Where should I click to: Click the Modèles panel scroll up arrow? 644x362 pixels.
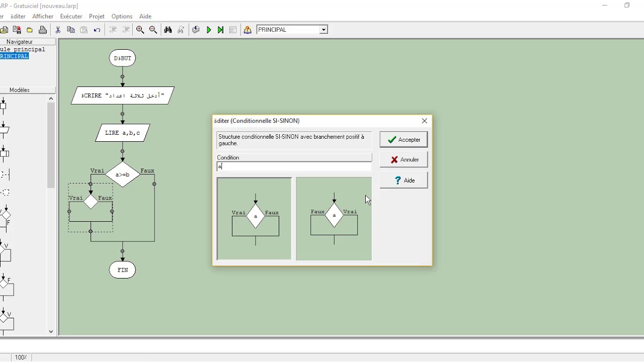click(x=51, y=99)
